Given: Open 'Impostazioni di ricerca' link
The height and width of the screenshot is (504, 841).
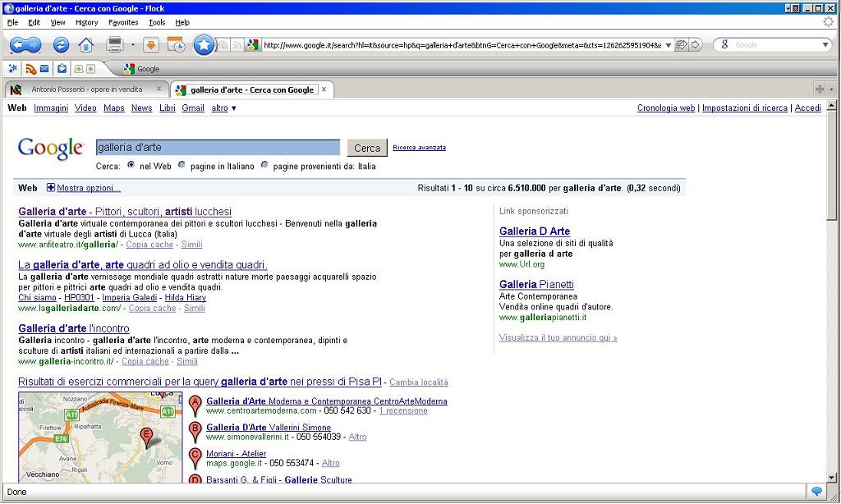Looking at the screenshot, I should [x=745, y=108].
